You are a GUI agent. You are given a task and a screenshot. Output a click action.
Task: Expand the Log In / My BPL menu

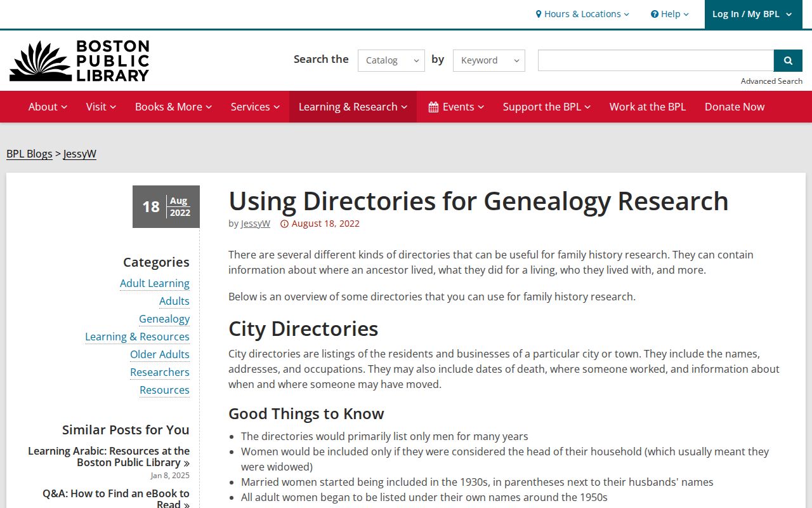click(x=753, y=14)
